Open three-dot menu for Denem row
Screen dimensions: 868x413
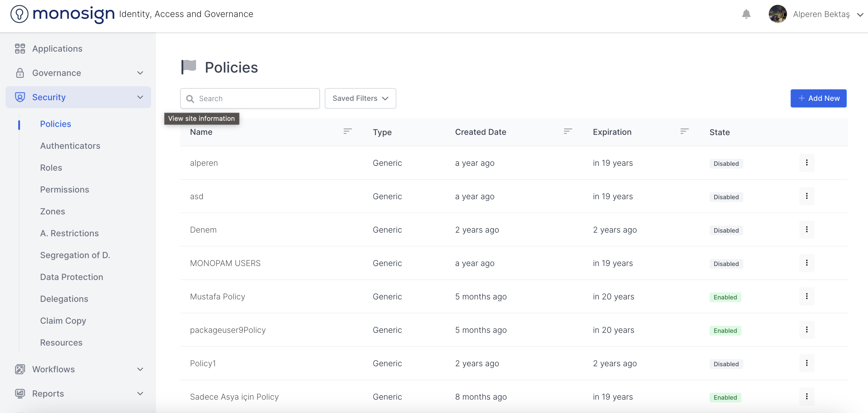pos(806,230)
